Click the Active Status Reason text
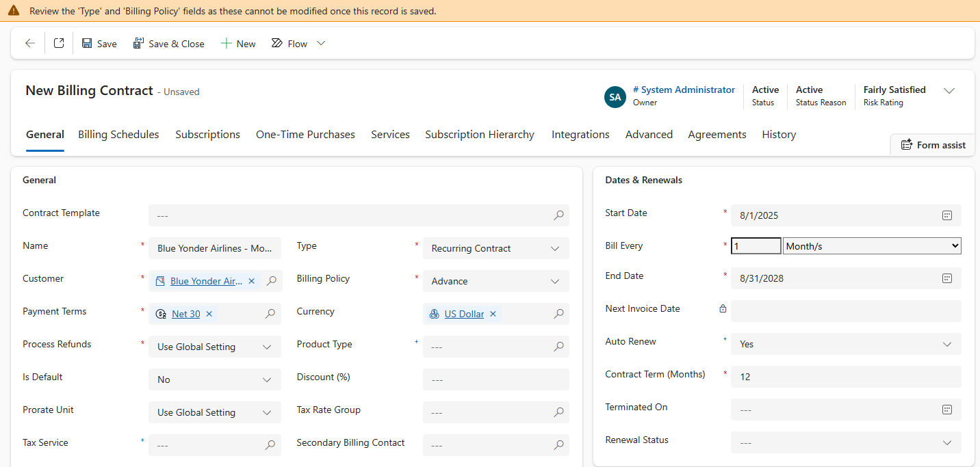The width and height of the screenshot is (980, 467). coord(809,90)
